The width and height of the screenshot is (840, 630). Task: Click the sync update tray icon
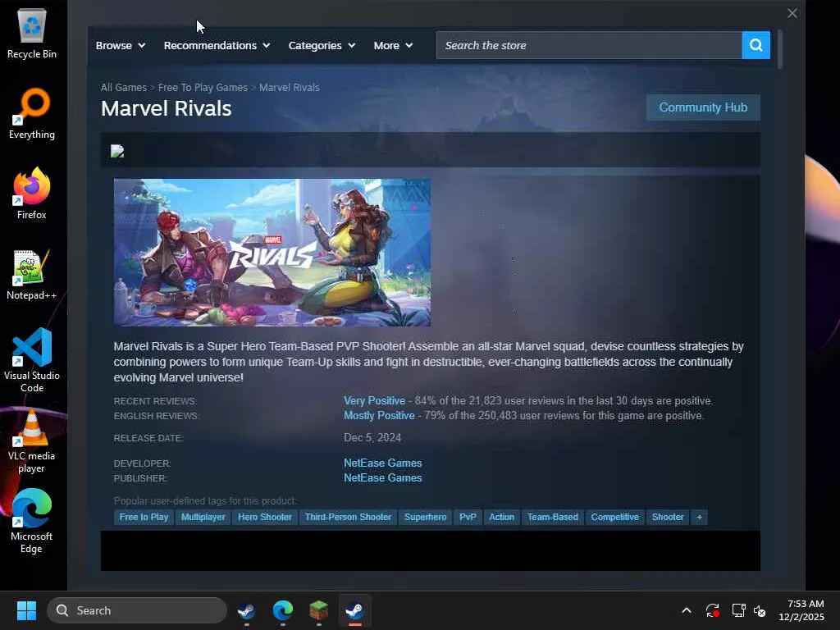point(713,610)
